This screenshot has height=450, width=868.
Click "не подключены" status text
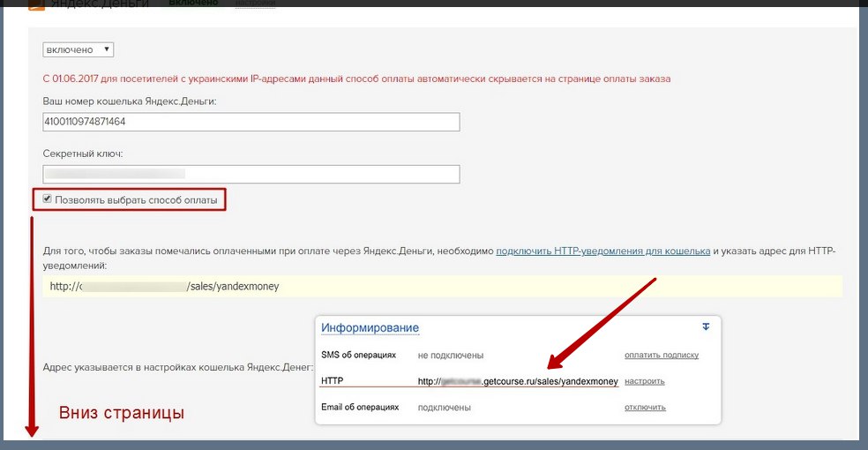(x=451, y=356)
